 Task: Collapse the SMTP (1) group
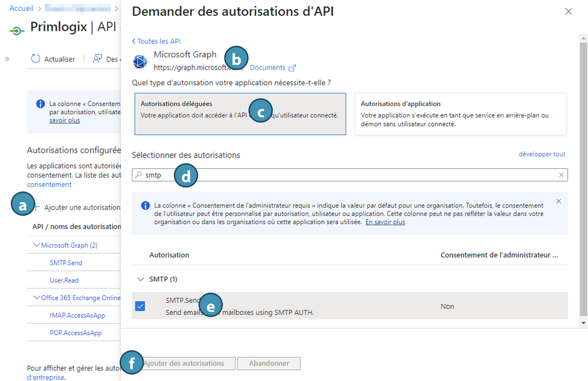tap(140, 279)
